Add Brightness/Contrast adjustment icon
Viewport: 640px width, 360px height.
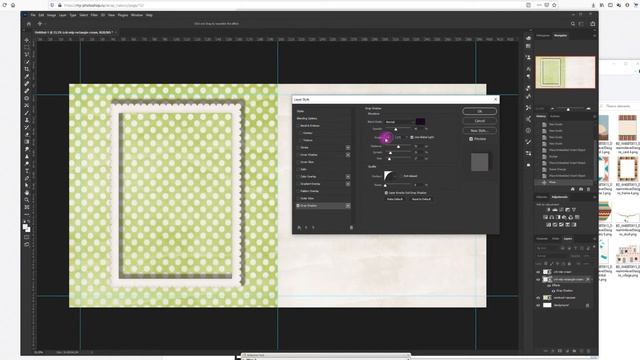[549, 210]
